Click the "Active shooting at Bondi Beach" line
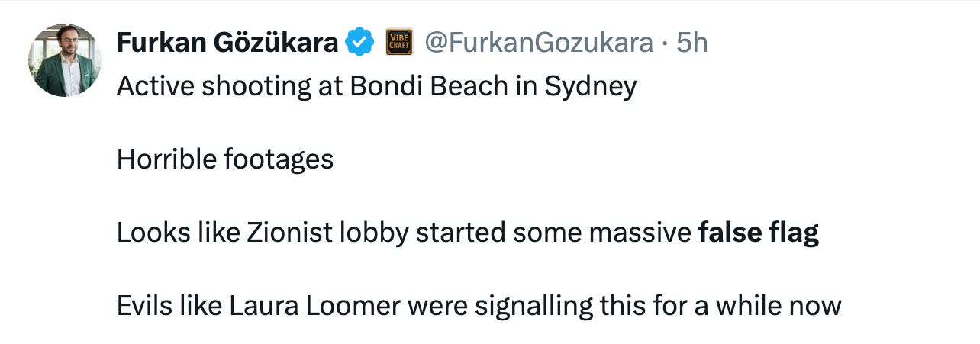Image resolution: width=980 pixels, height=344 pixels. 376,86
